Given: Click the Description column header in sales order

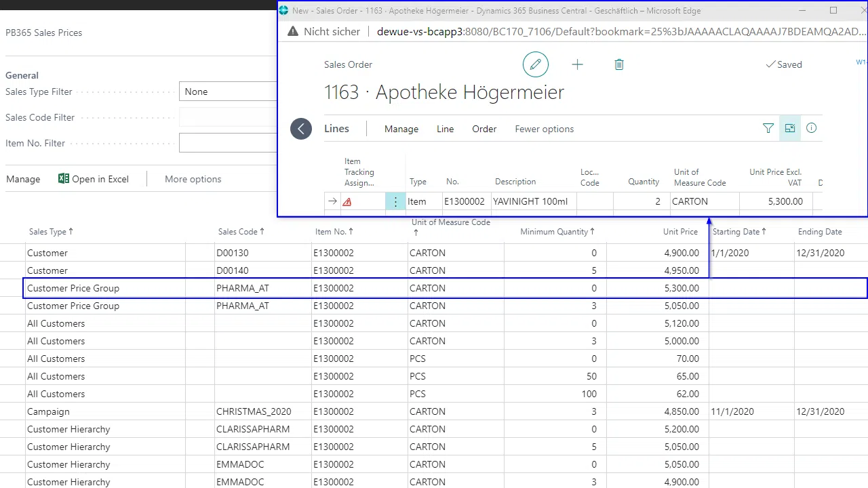Looking at the screenshot, I should point(515,182).
